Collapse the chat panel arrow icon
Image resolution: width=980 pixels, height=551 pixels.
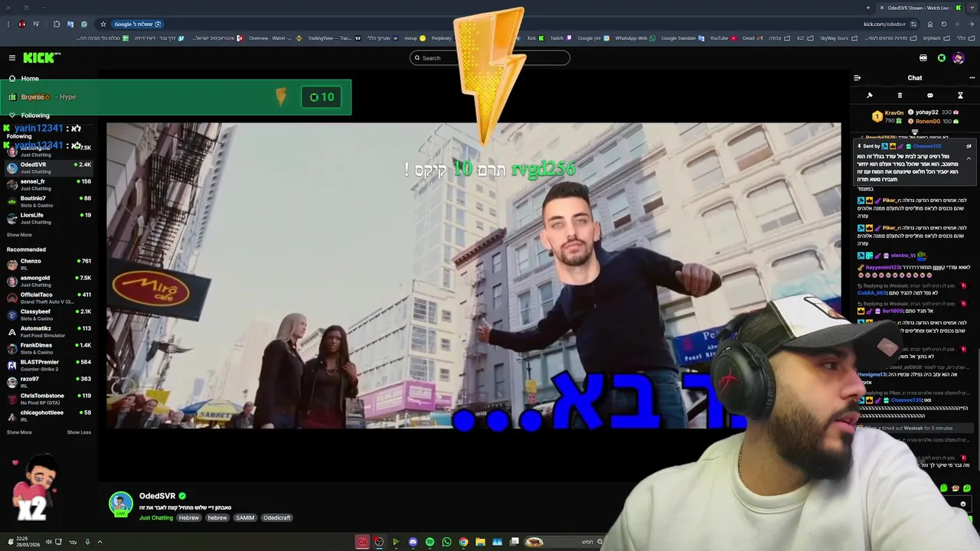(857, 77)
